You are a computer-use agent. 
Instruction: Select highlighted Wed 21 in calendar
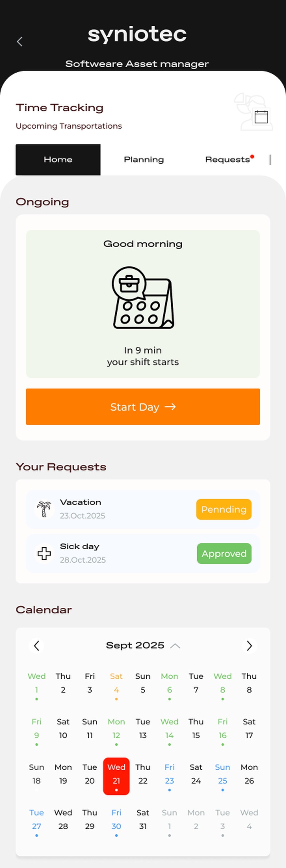point(116,776)
